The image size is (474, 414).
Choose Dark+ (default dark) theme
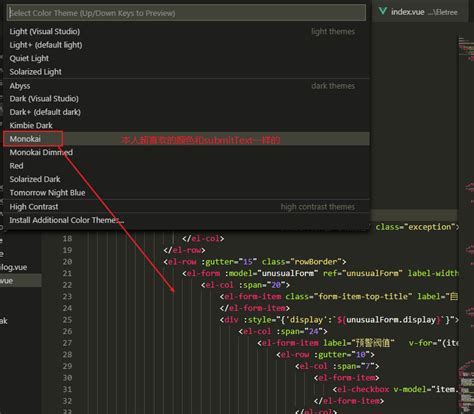coord(186,112)
